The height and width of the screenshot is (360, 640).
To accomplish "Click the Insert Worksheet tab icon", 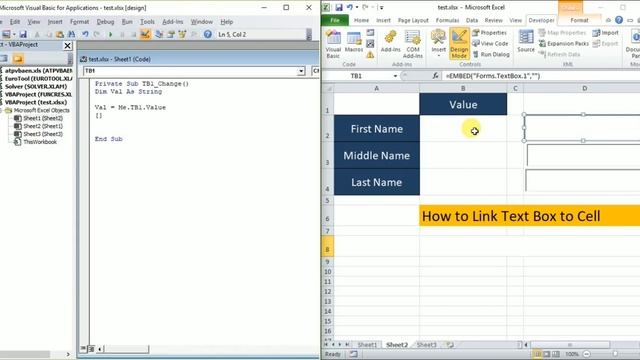I will 450,345.
